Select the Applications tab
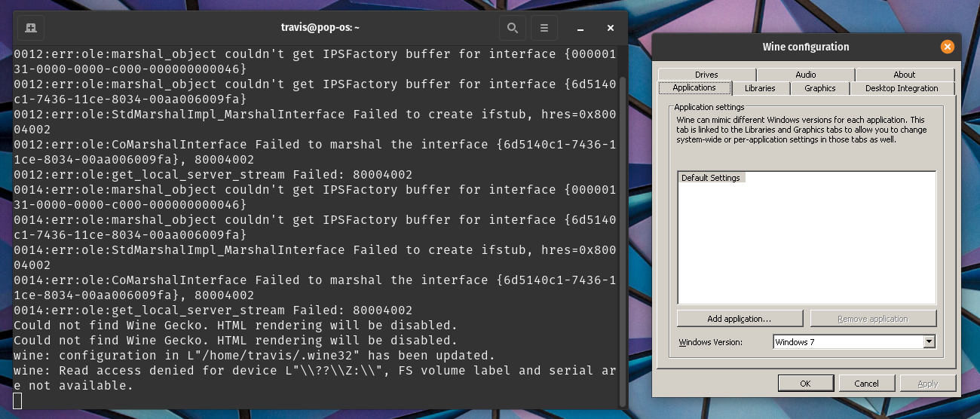The width and height of the screenshot is (980, 419). pyautogui.click(x=694, y=88)
